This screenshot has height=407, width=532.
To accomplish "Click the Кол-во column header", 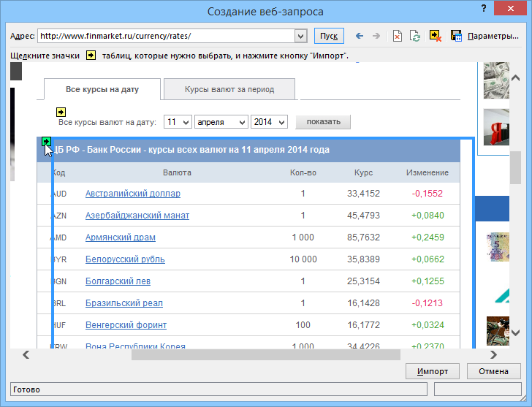I will point(303,172).
